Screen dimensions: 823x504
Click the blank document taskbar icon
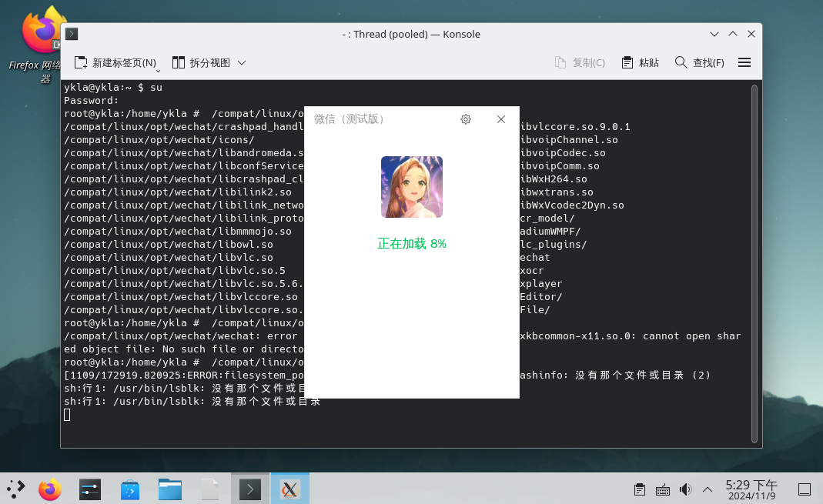click(210, 489)
